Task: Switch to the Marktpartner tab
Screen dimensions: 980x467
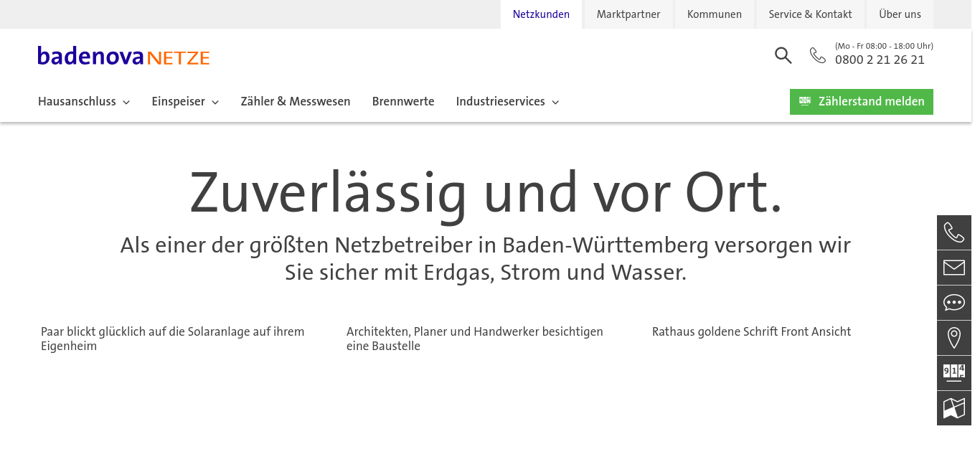Action: point(628,14)
